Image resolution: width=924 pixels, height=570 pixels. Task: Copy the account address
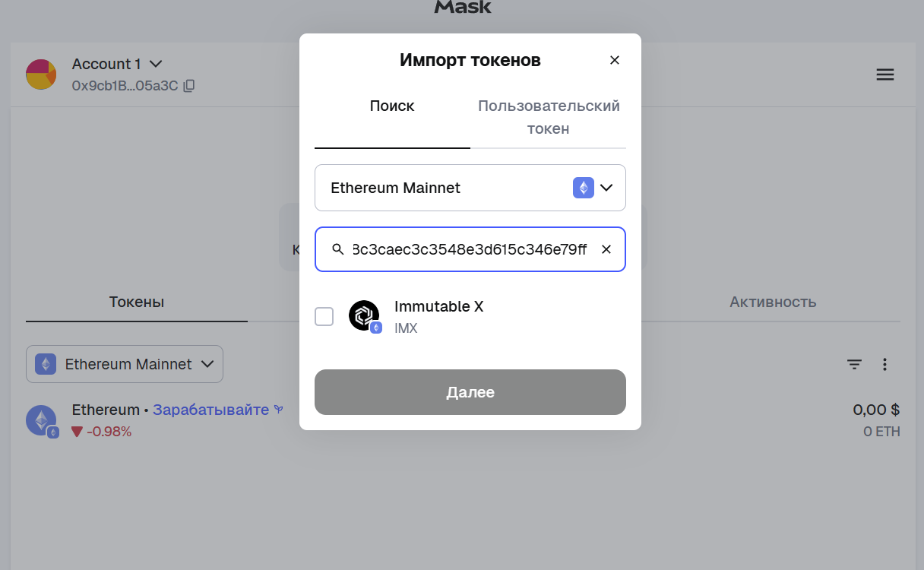[189, 86]
